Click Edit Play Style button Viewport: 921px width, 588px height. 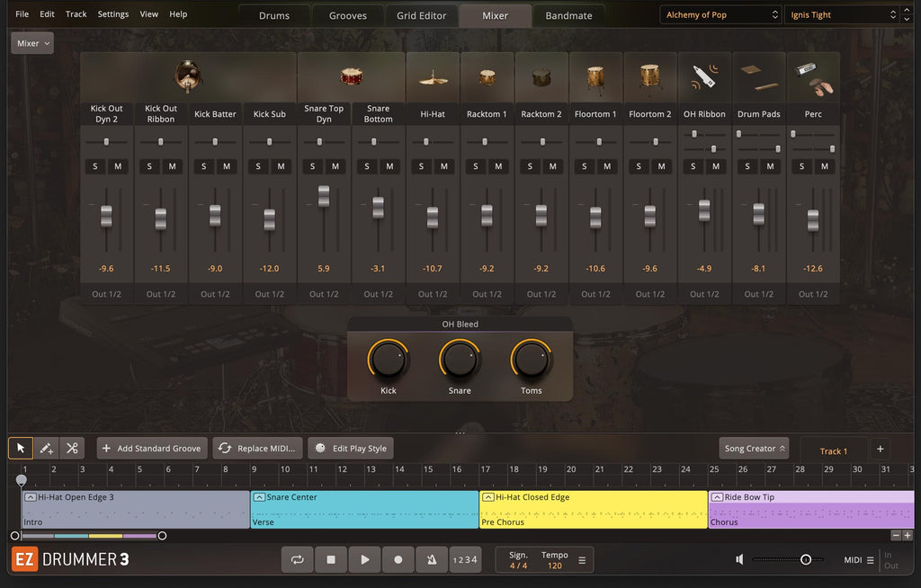point(352,449)
